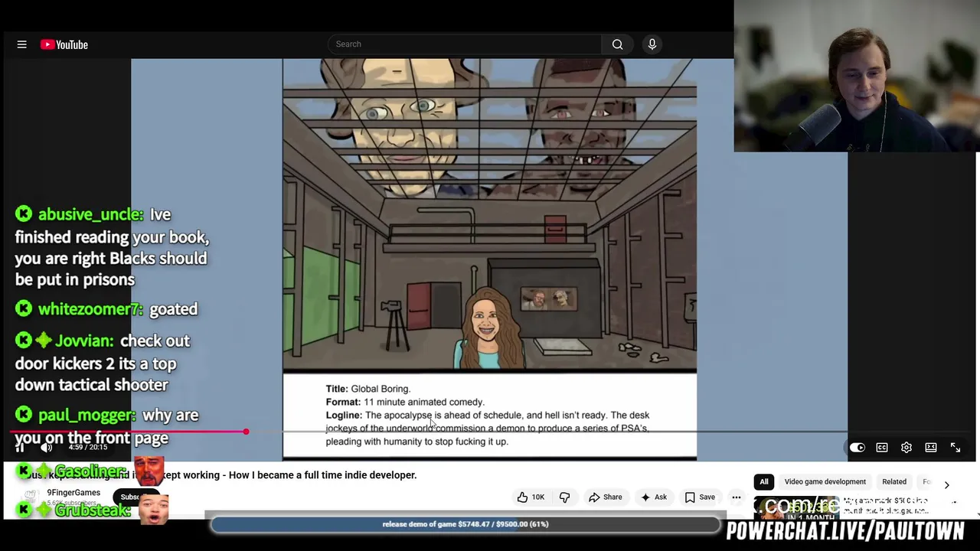Mute the video with the speaker icon
980x551 pixels.
pos(46,448)
